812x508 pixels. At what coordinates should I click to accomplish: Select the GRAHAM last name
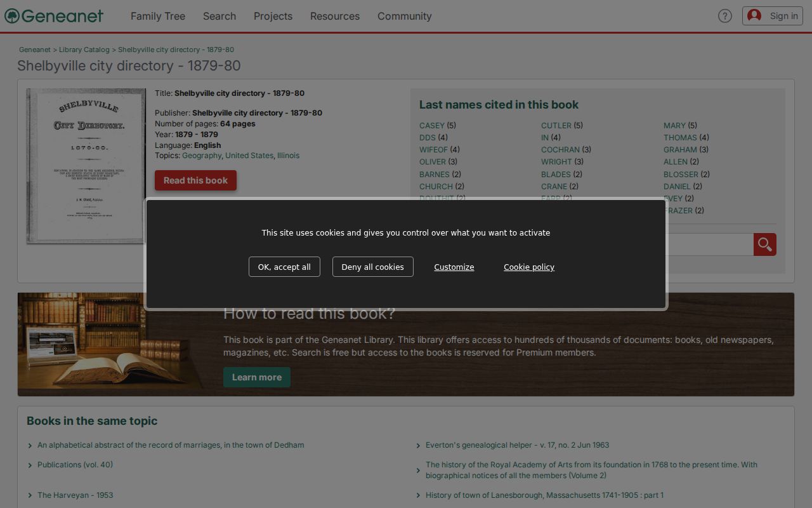(x=680, y=150)
